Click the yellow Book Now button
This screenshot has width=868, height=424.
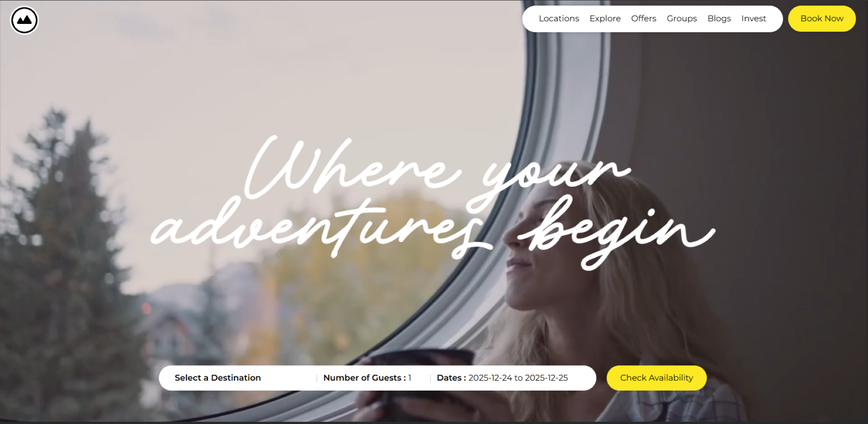tap(821, 19)
